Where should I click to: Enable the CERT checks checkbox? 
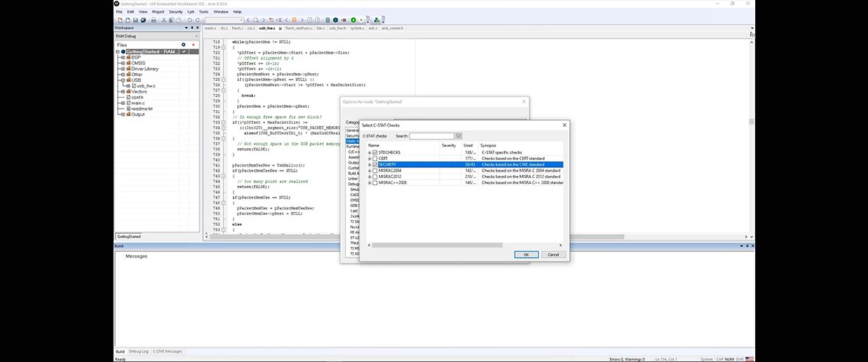(x=375, y=159)
